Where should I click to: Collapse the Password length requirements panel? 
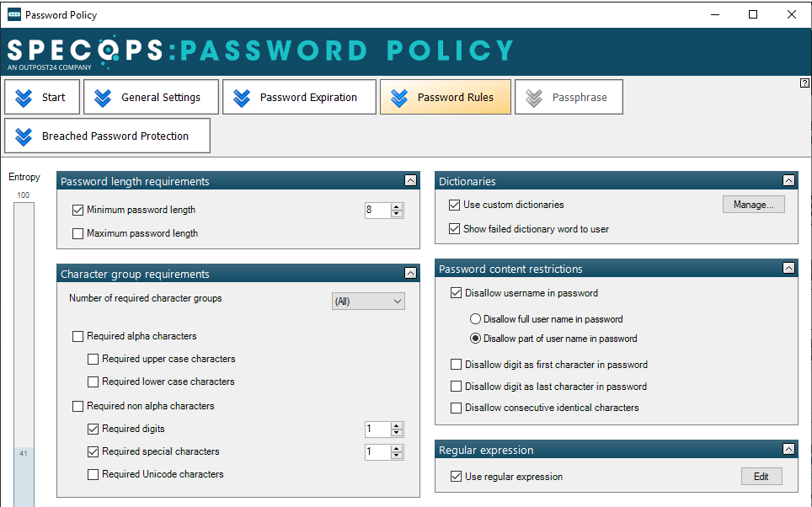click(410, 180)
